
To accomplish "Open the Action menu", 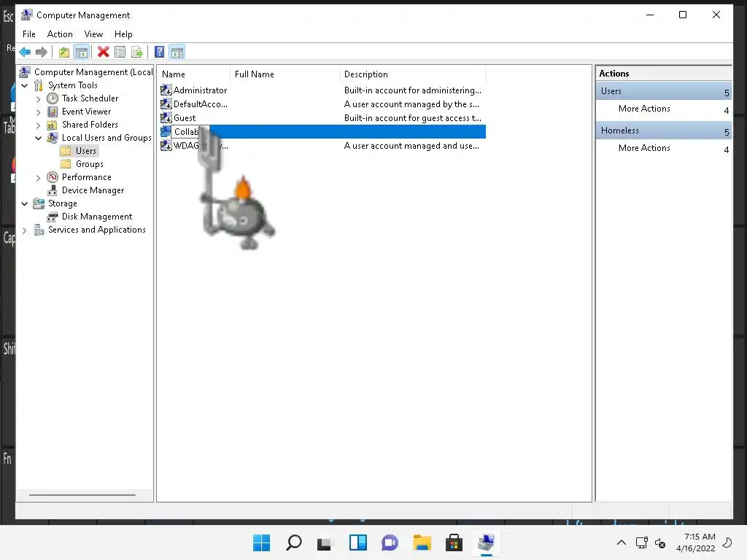I will click(60, 34).
